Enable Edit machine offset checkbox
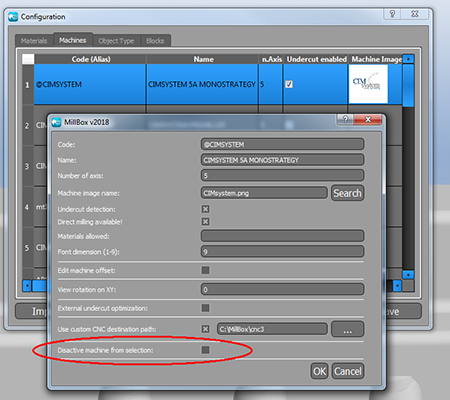The height and width of the screenshot is (400, 450). [x=206, y=270]
